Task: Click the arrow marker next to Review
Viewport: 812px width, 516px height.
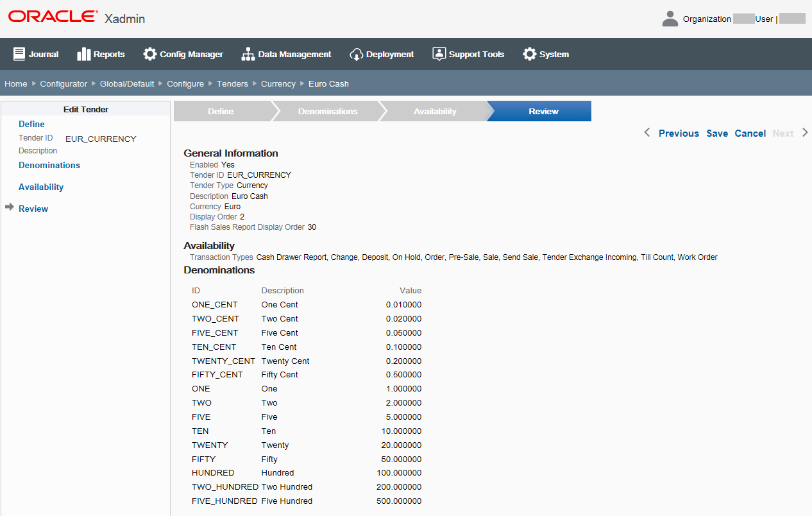Action: (10, 208)
